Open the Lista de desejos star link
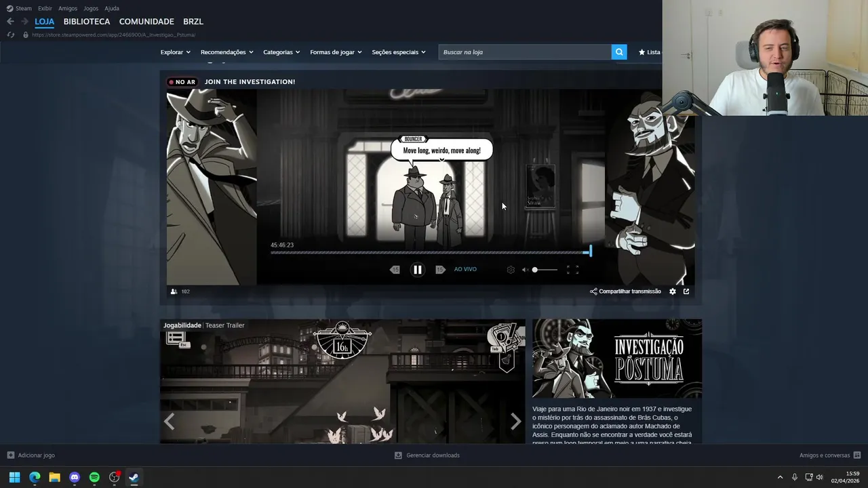Viewport: 868px width, 488px height. [x=649, y=52]
